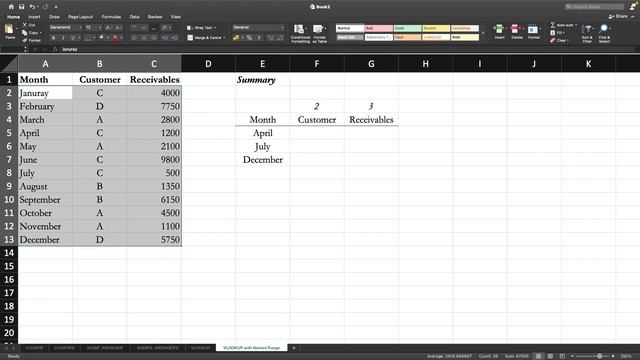Open the font size dropdown
Image resolution: width=640 pixels, height=360 pixels.
pyautogui.click(x=93, y=27)
